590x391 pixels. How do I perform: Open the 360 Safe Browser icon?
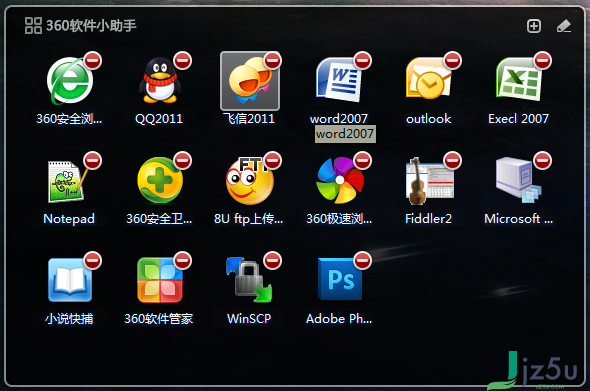(70, 81)
